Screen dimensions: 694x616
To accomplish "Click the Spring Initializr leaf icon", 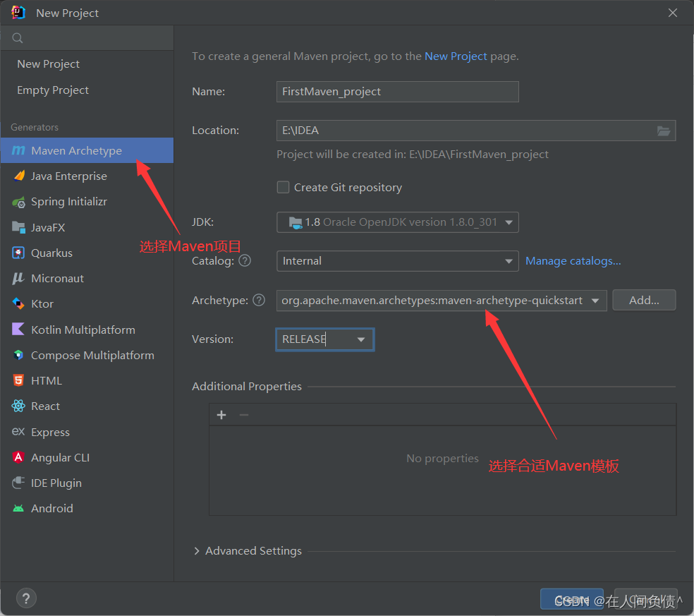I will 18,202.
